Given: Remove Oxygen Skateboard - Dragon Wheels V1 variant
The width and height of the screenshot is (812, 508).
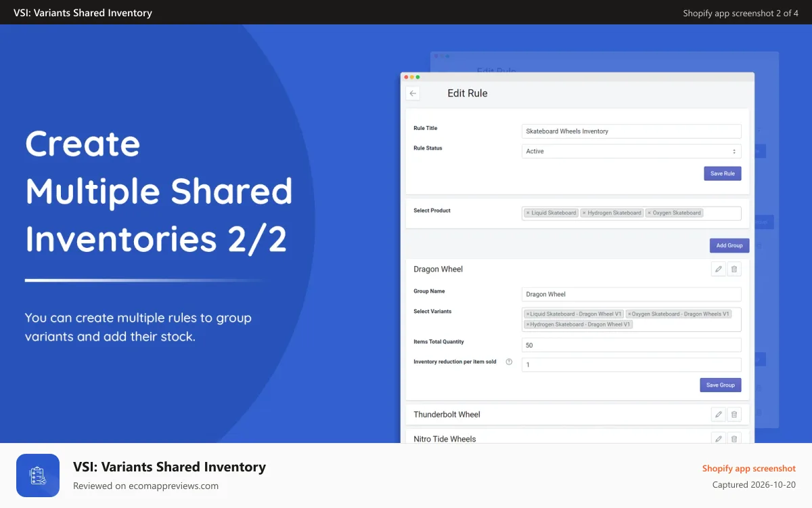Looking at the screenshot, I should (629, 314).
